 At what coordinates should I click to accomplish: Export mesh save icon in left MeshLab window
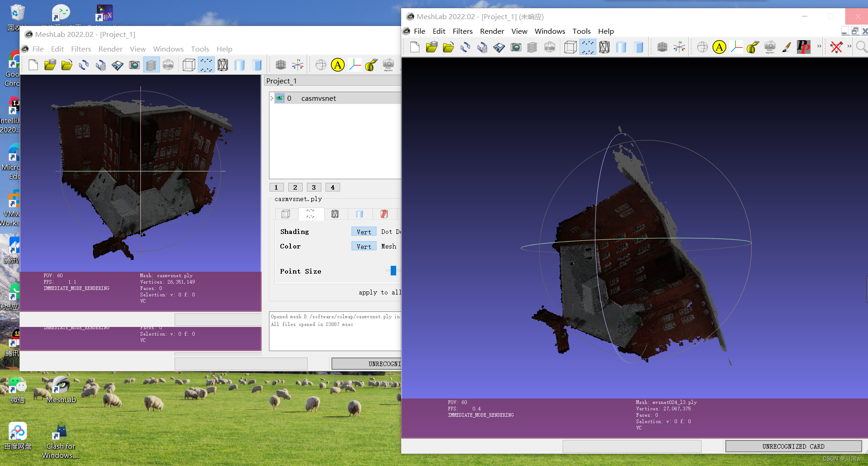click(118, 65)
